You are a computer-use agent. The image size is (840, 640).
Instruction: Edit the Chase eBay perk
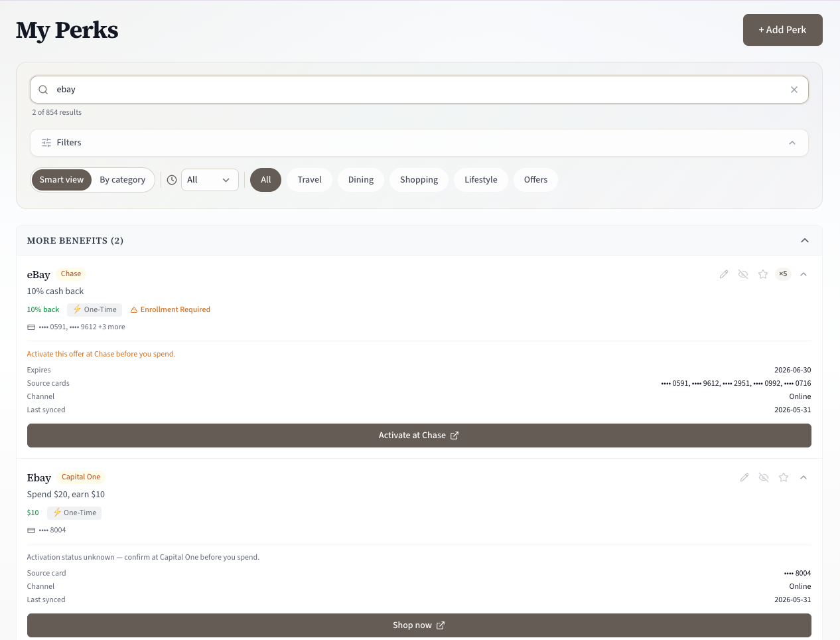pos(724,274)
